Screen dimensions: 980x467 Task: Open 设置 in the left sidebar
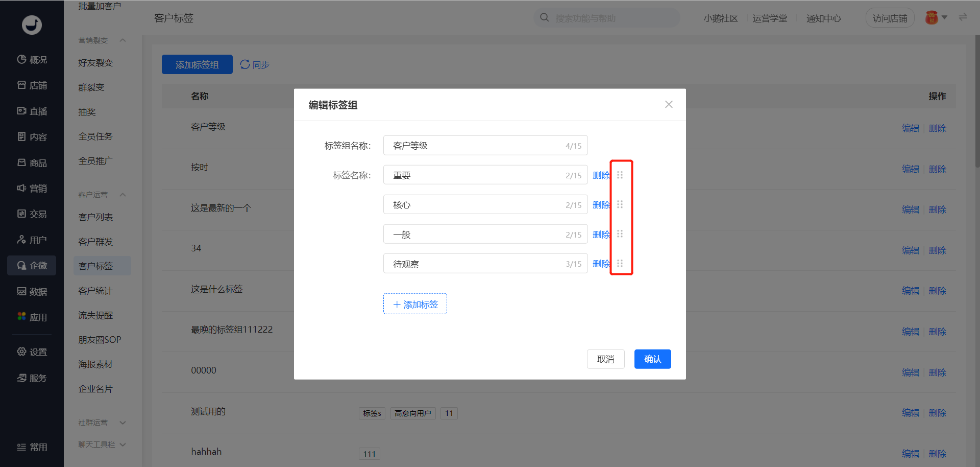click(x=32, y=352)
